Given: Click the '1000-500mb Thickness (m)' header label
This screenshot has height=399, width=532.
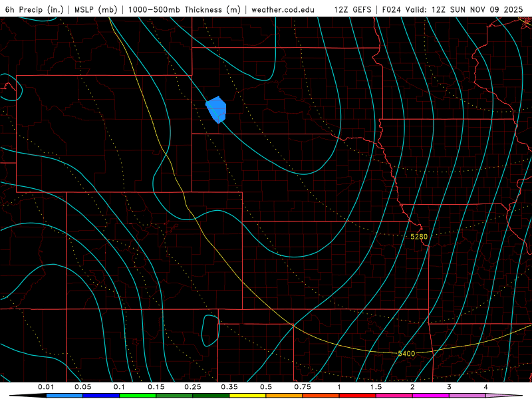Looking at the screenshot, I should pyautogui.click(x=184, y=9).
